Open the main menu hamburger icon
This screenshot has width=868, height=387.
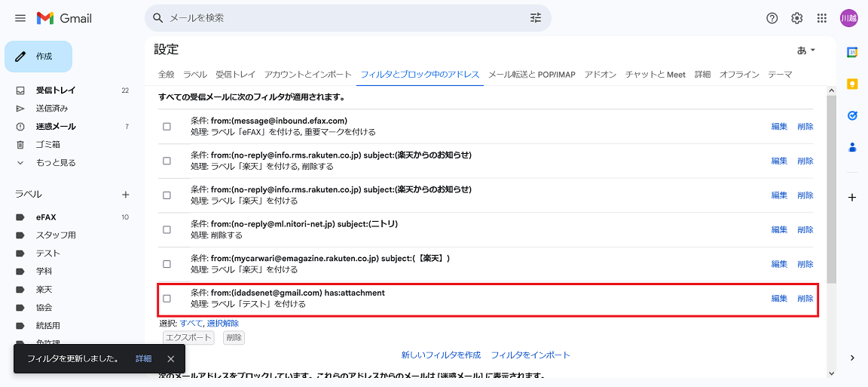tap(20, 18)
